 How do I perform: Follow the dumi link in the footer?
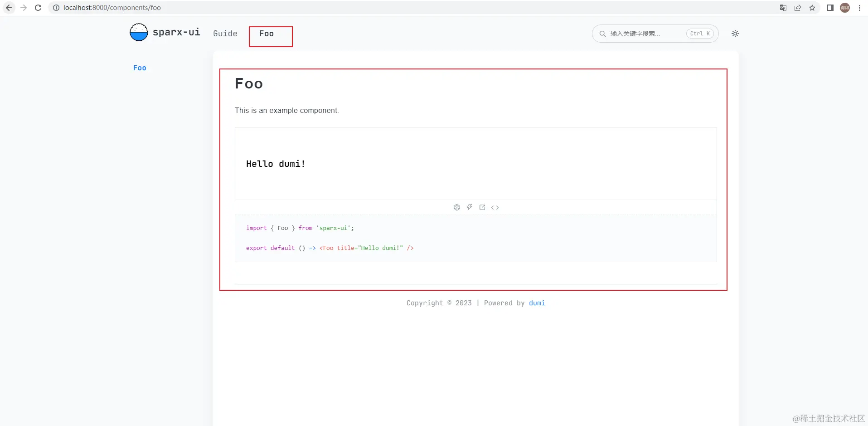tap(537, 303)
